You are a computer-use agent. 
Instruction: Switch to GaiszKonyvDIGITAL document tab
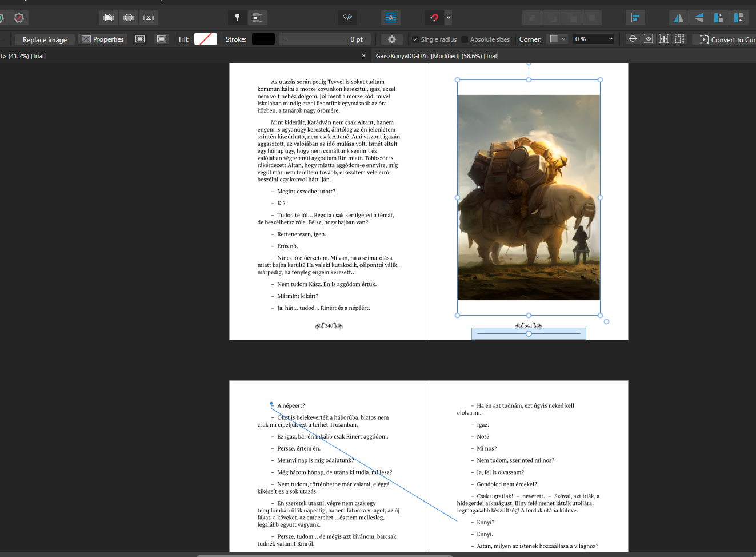(x=437, y=56)
